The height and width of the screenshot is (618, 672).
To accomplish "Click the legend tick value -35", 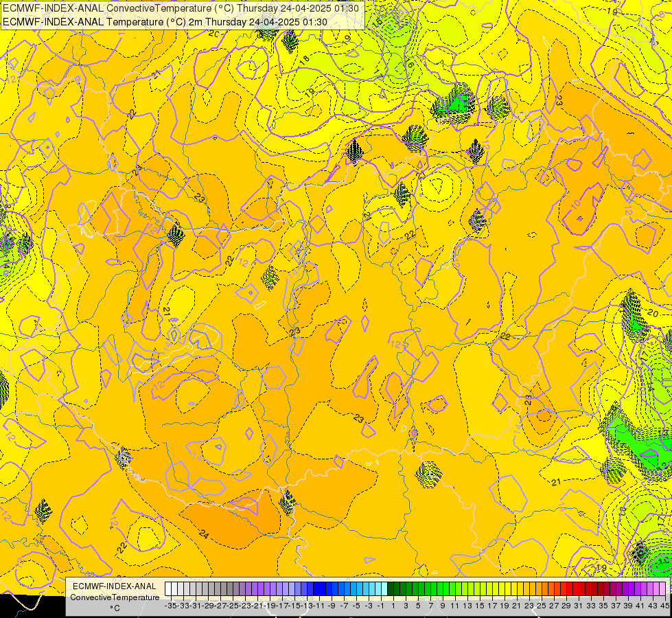I will (171, 606).
